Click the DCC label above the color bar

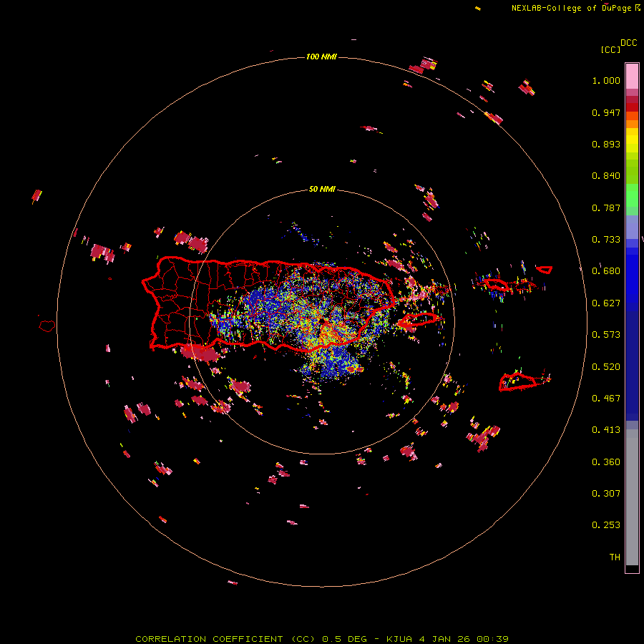(x=629, y=43)
